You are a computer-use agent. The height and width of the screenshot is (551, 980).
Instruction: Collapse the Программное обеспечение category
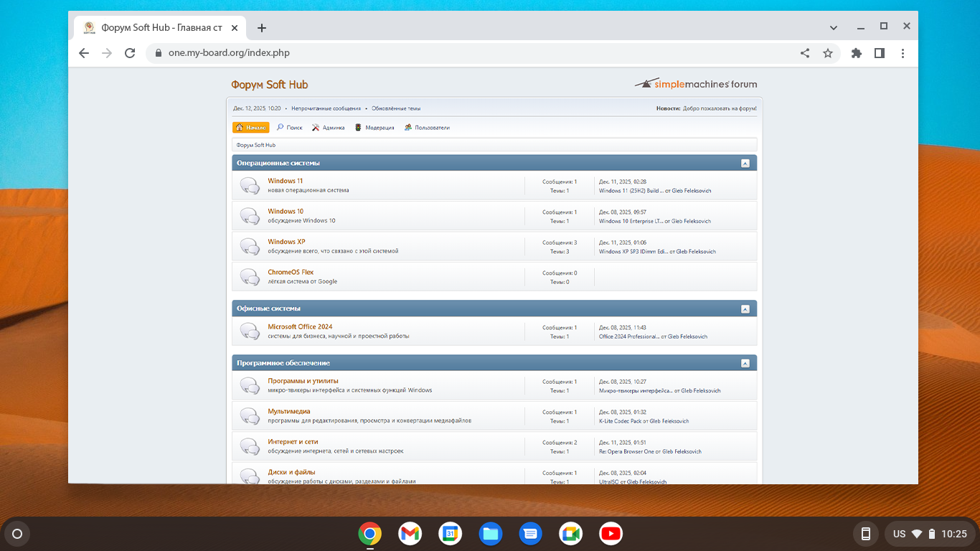tap(745, 363)
